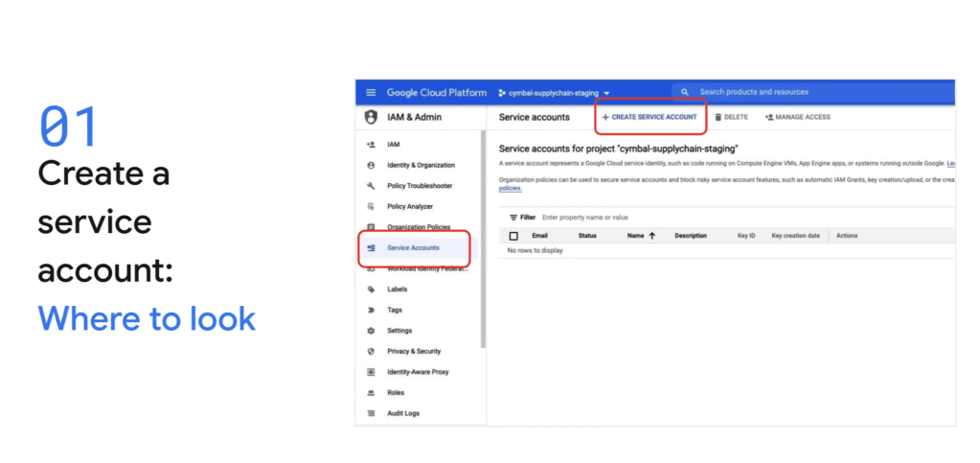
Task: Click the Service accounts page title
Action: (535, 117)
